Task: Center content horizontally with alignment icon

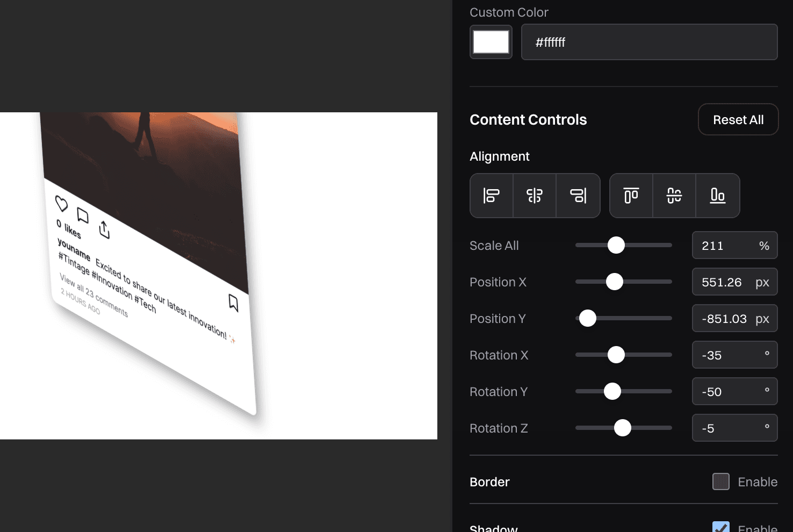Action: pyautogui.click(x=535, y=196)
